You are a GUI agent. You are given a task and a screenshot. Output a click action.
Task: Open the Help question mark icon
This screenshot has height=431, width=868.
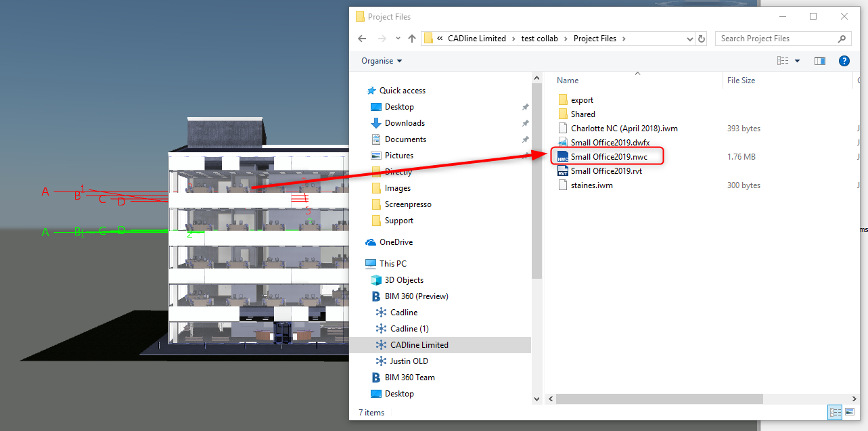coord(844,61)
